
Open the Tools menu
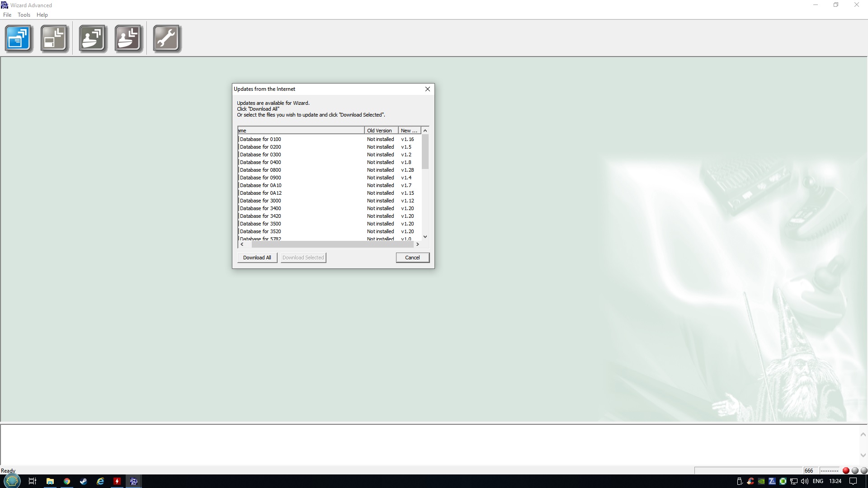pos(24,15)
